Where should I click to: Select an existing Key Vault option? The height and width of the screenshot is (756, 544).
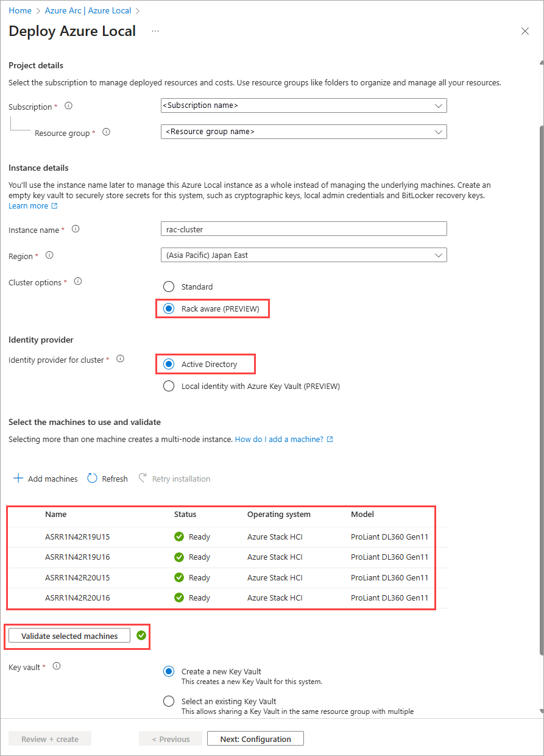coord(169,701)
